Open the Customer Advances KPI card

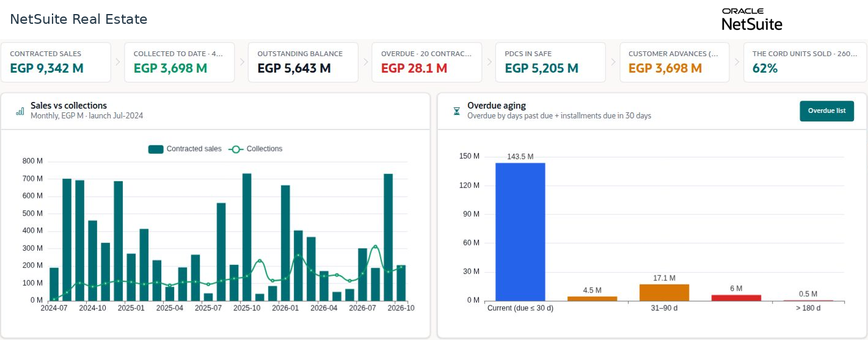(x=674, y=62)
